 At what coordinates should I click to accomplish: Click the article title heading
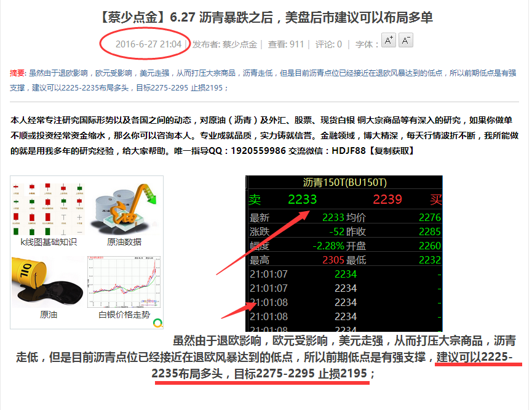tap(265, 17)
